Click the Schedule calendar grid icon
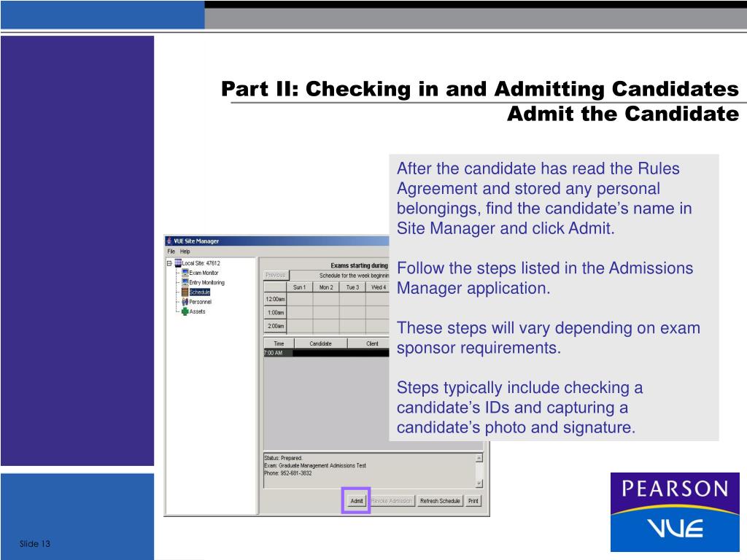The image size is (747, 560). pyautogui.click(x=185, y=292)
